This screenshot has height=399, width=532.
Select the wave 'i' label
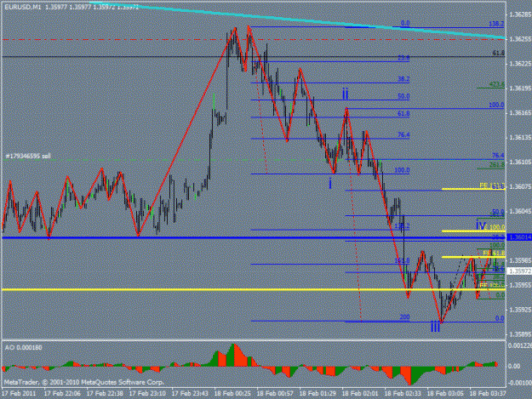[330, 184]
